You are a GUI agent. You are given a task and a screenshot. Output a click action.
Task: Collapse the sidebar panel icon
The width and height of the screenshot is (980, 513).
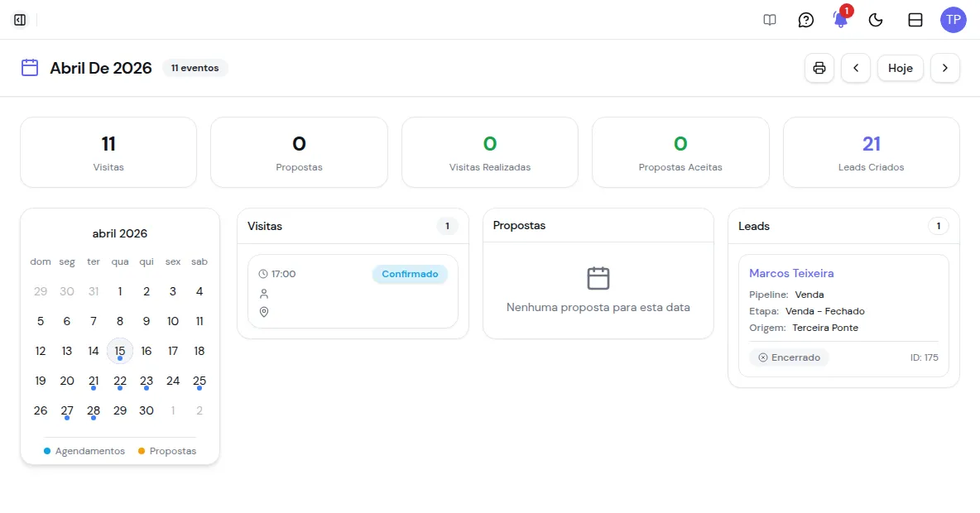[x=20, y=20]
